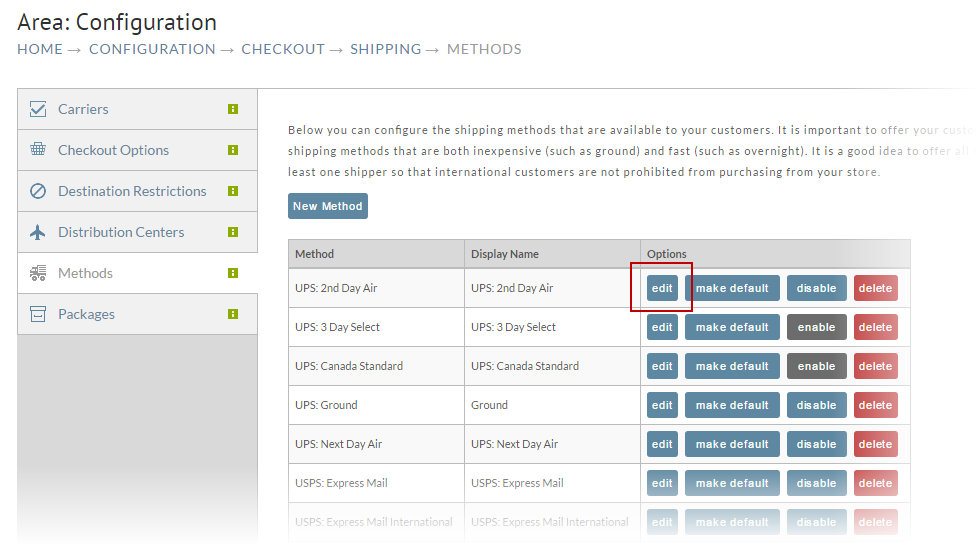Open the Distribution Centers sidebar section
Viewport: 978px width, 546px height.
[137, 232]
